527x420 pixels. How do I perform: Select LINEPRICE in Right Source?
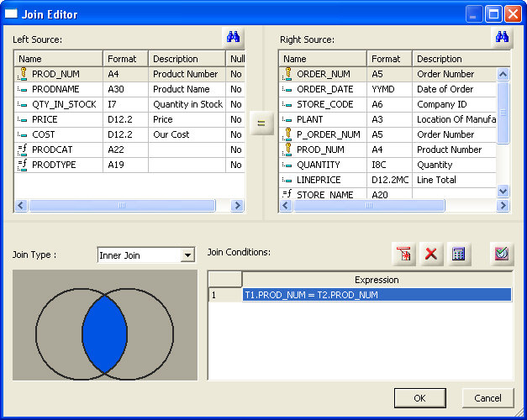[319, 180]
